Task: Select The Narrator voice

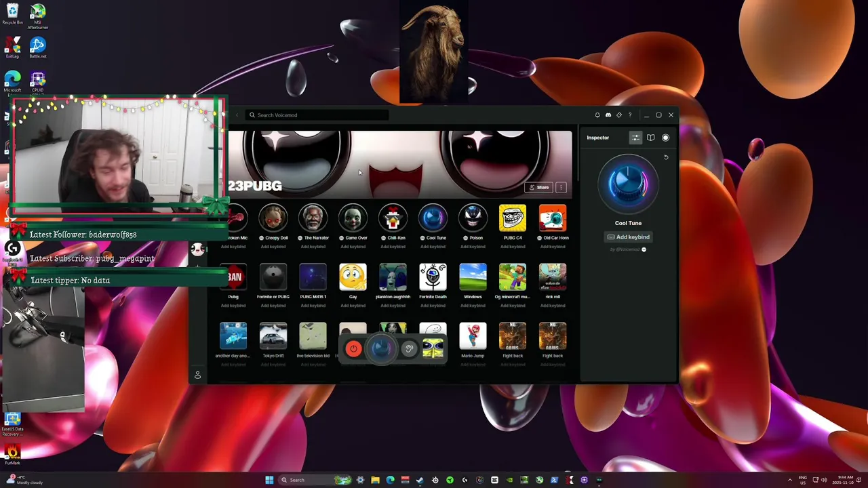Action: tap(313, 219)
